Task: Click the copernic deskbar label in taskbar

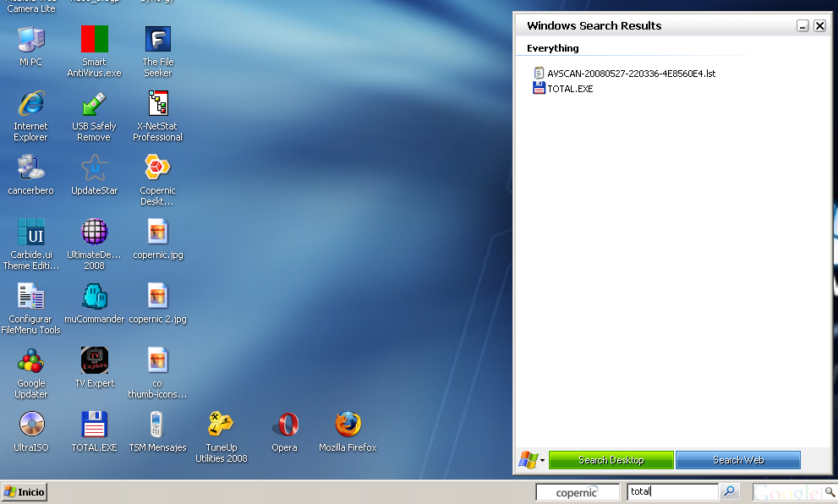Action: point(578,492)
